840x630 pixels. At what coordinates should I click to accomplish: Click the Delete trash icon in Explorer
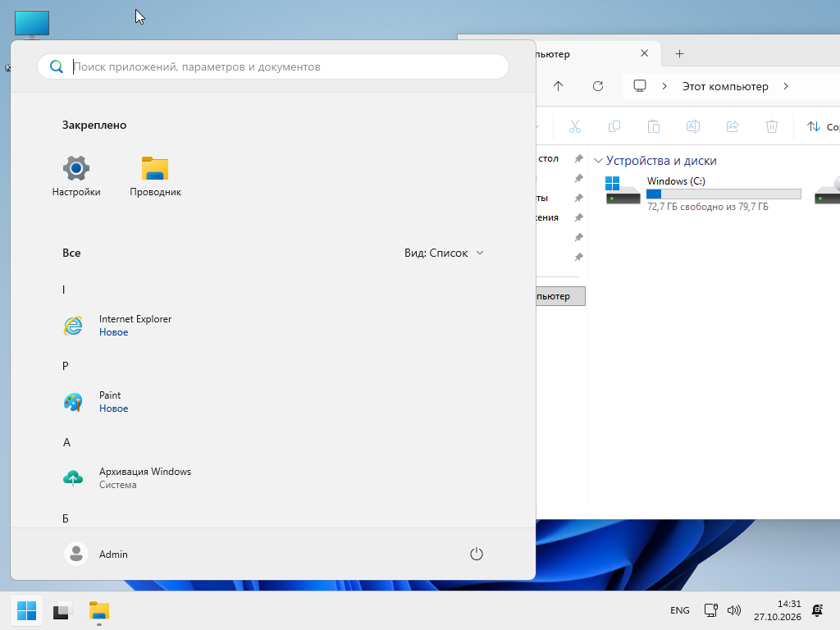coord(772,126)
